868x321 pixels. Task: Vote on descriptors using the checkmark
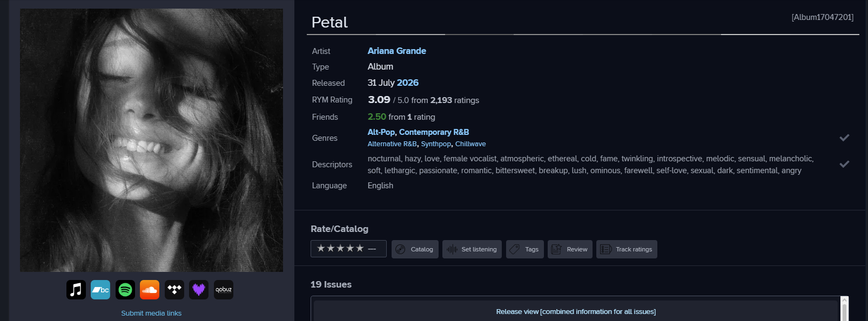pyautogui.click(x=844, y=164)
